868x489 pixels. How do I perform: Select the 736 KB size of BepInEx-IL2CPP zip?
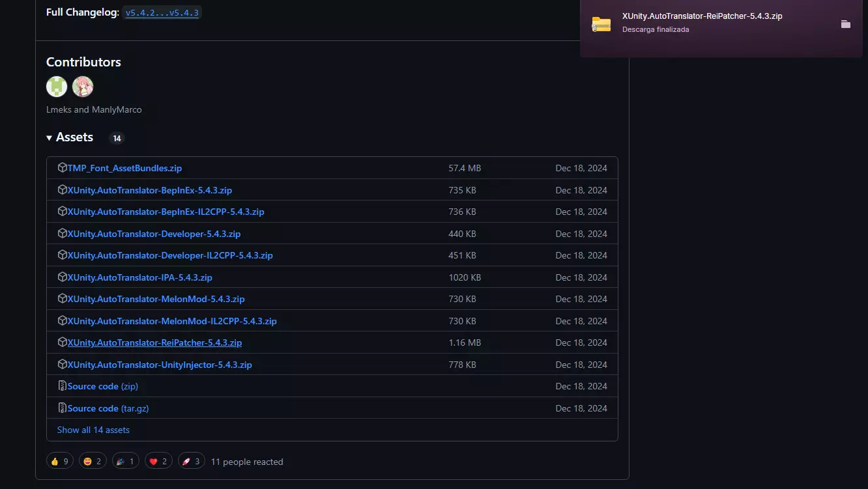(462, 212)
